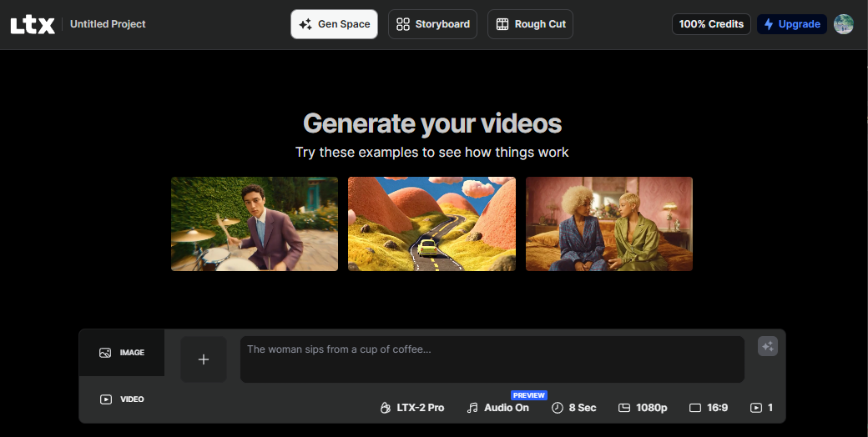Toggle the Audio On setting
The height and width of the screenshot is (437, 868).
point(497,408)
